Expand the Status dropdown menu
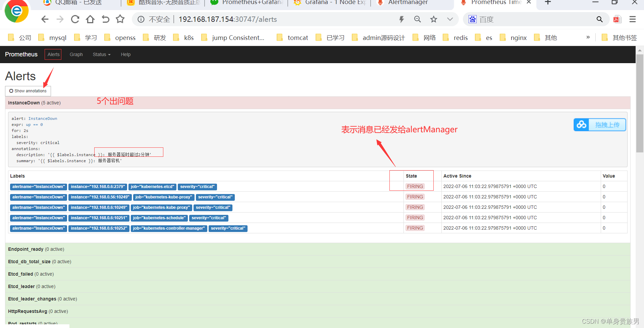644x328 pixels. tap(102, 54)
